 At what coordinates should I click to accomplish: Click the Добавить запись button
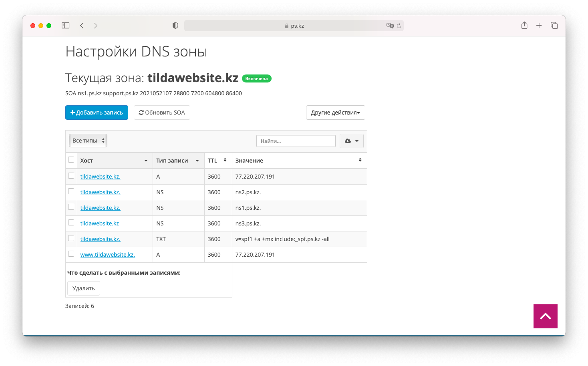point(97,113)
